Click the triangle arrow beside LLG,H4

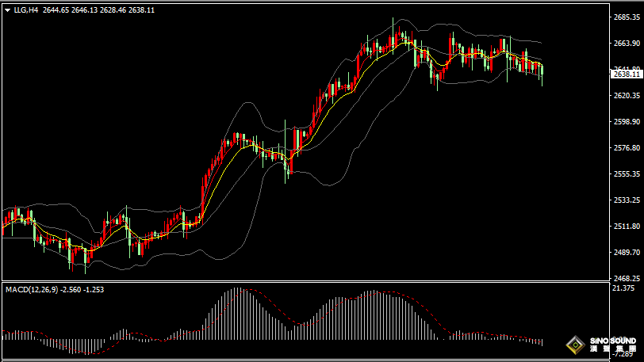click(x=7, y=10)
